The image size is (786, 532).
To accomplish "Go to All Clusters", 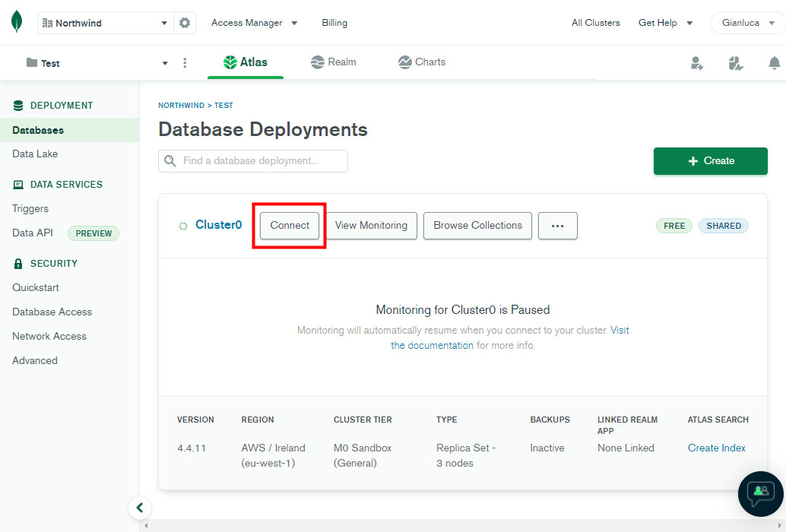I will [595, 23].
